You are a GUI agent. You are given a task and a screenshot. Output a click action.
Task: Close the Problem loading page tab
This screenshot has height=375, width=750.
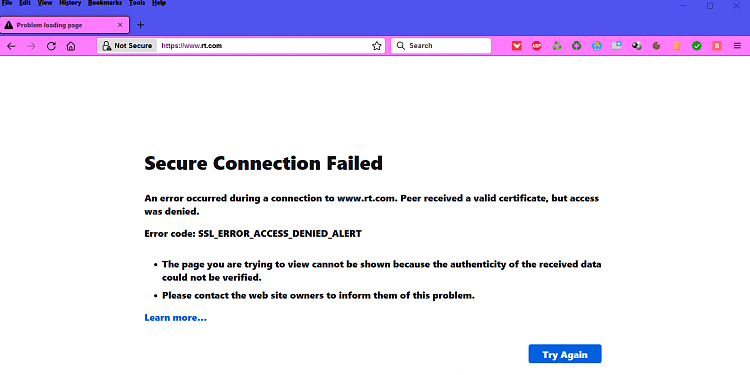(x=120, y=25)
